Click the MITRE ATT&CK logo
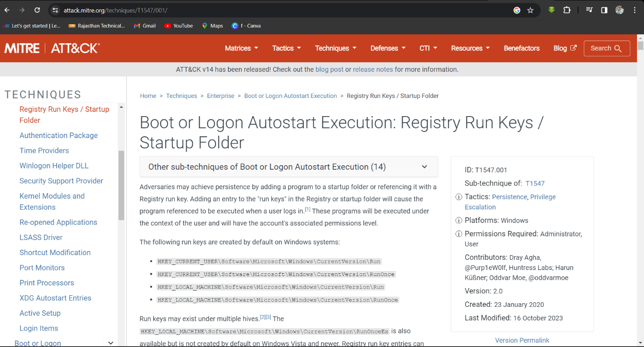644x347 pixels. (x=52, y=48)
